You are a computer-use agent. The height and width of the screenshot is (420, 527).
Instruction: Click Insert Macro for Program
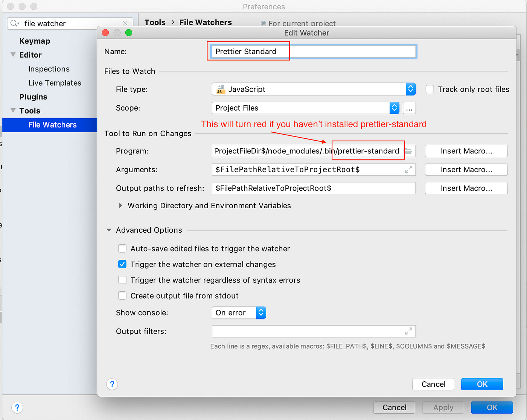pyautogui.click(x=466, y=151)
